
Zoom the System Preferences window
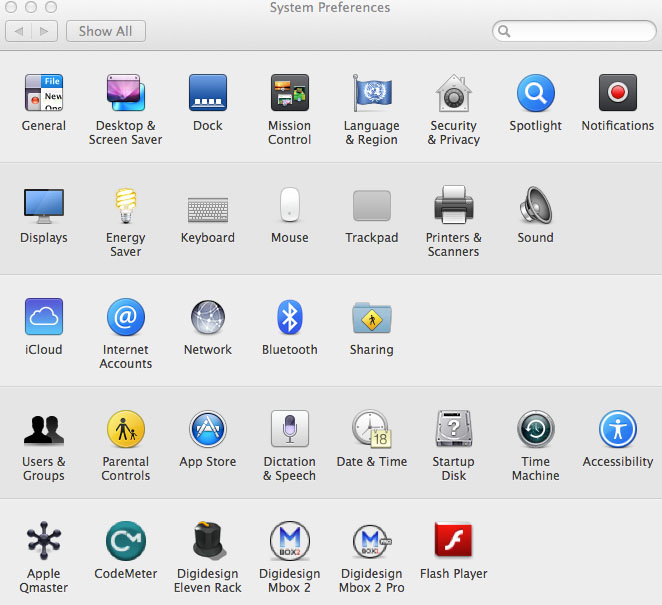pyautogui.click(x=51, y=7)
